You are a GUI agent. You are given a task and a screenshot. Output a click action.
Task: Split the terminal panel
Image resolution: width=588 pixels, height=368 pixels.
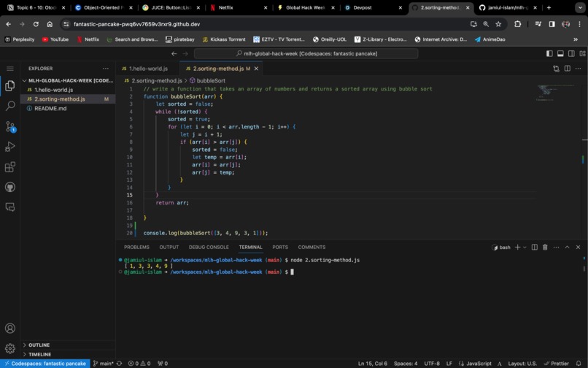(534, 247)
